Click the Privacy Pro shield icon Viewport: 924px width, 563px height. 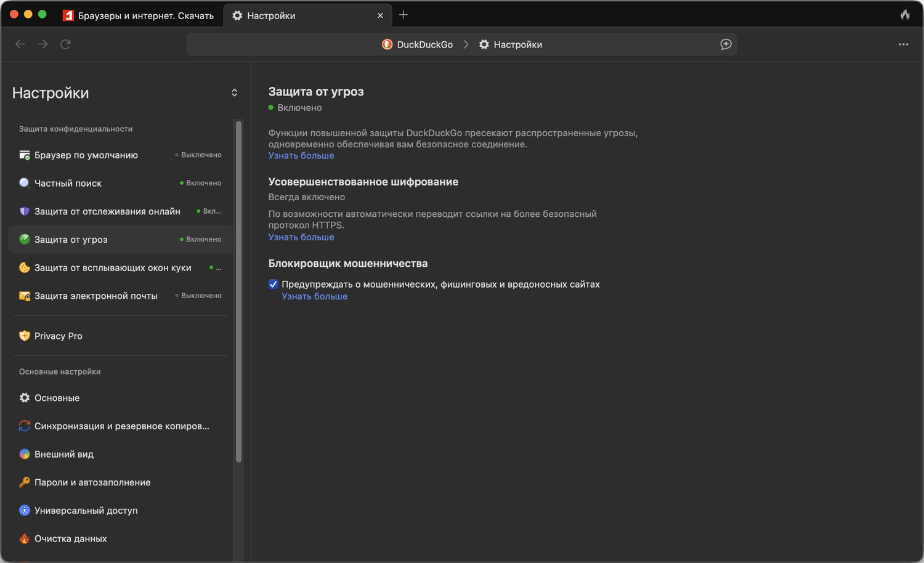25,336
